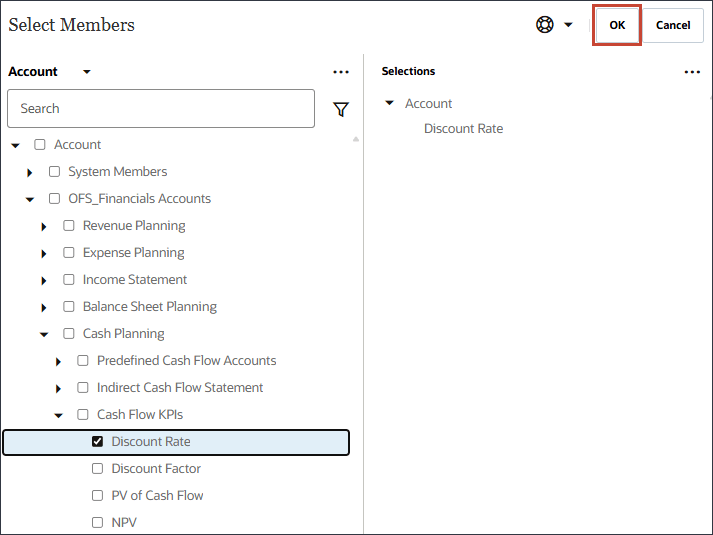Collapse the Cash Flow KPIs node

58,415
